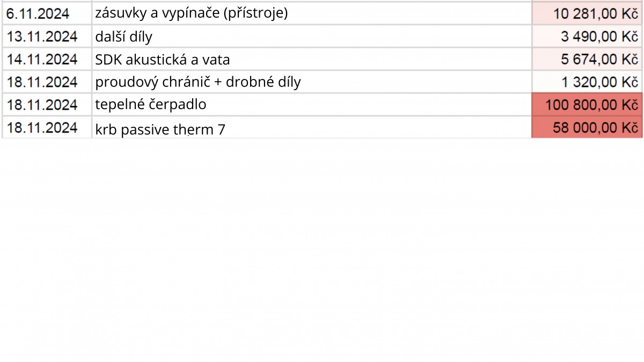Click the tepelné čerpadlo description cell
The width and height of the screenshot is (644, 362).
pos(312,104)
